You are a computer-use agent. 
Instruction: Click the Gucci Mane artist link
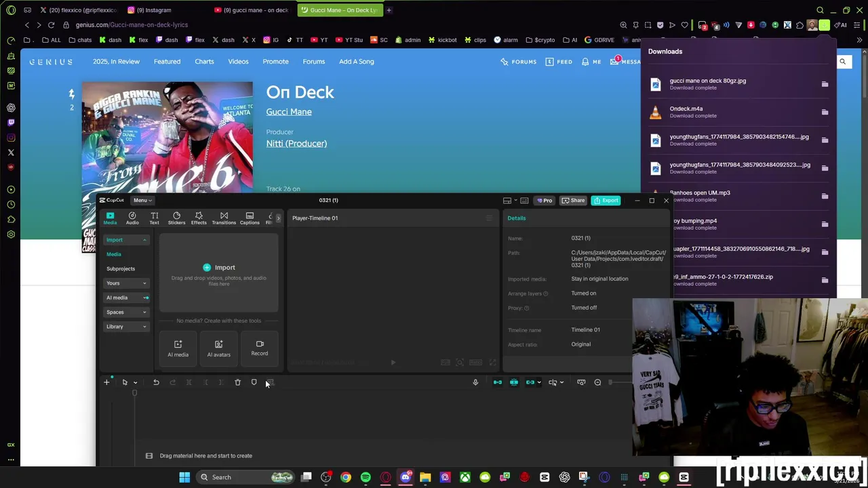(289, 112)
